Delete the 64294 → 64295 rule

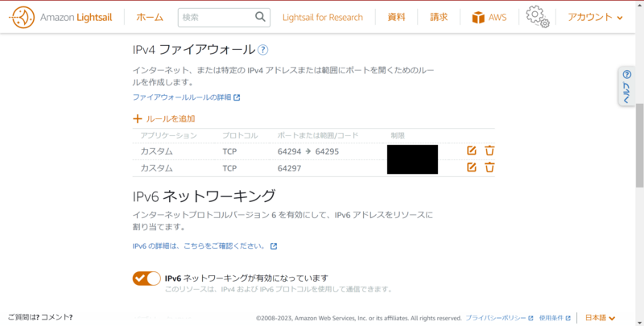pos(489,151)
